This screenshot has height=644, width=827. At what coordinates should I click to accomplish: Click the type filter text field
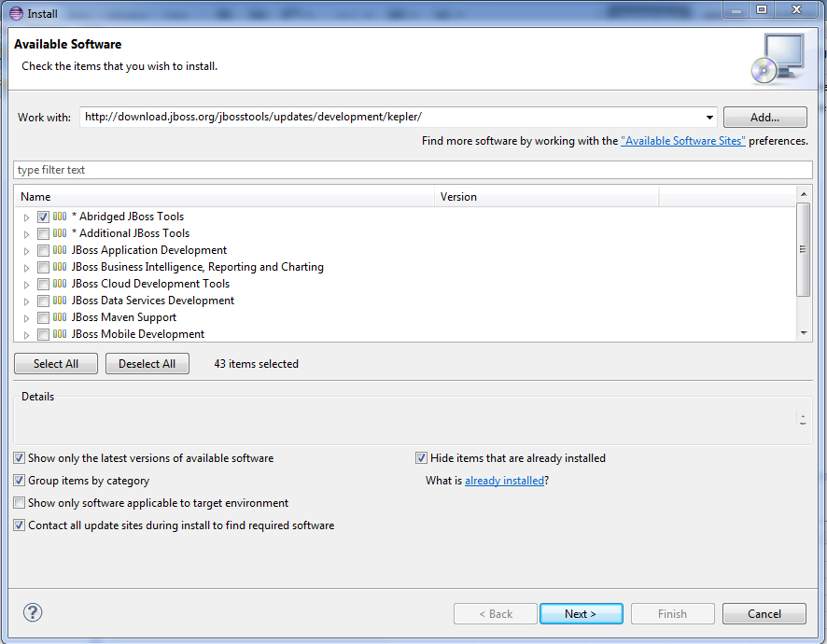coord(413,170)
